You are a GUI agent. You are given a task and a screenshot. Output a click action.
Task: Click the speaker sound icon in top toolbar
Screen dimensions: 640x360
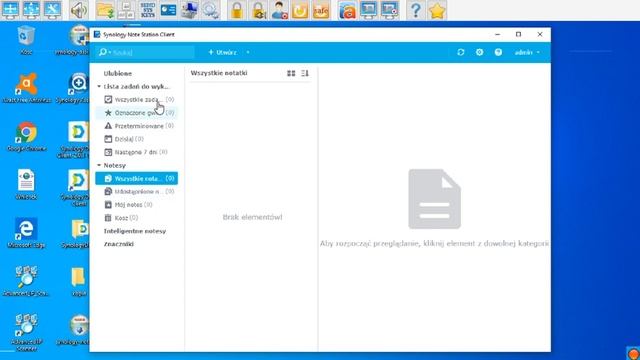(78, 10)
